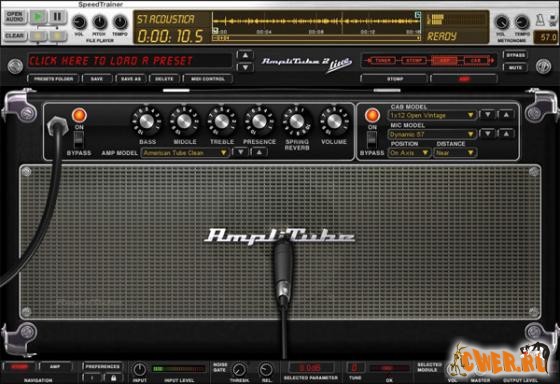Click the preferences lock icon

(x=113, y=378)
